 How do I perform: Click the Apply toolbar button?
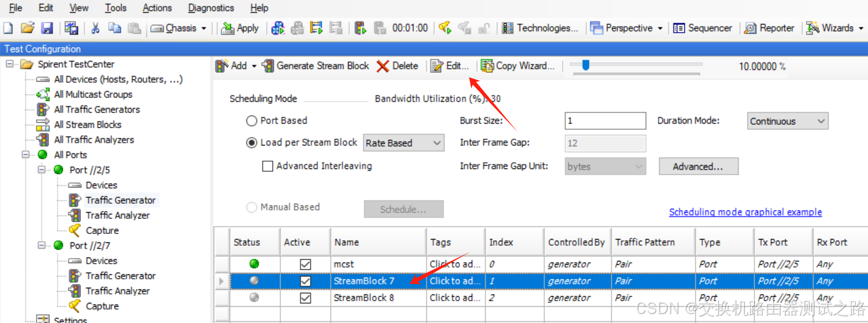coord(240,28)
